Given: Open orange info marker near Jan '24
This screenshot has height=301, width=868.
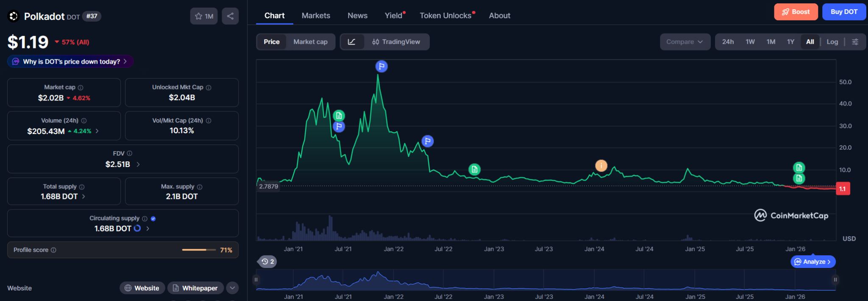Looking at the screenshot, I should pos(601,165).
